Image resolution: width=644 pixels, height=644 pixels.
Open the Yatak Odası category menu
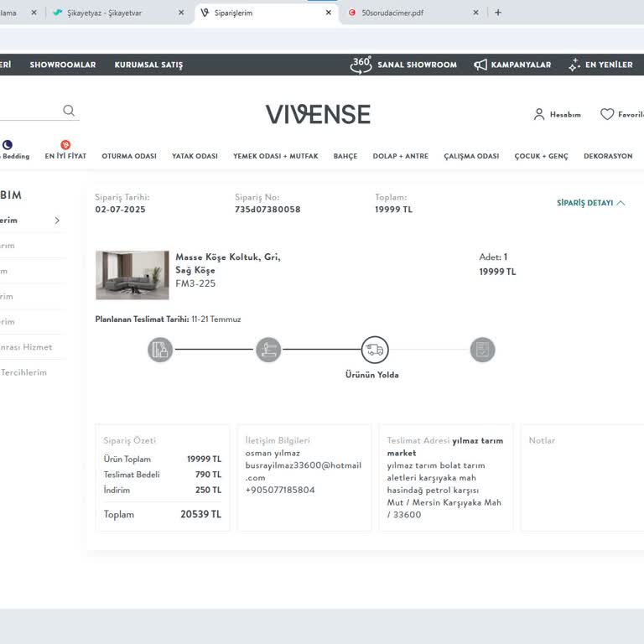click(195, 156)
